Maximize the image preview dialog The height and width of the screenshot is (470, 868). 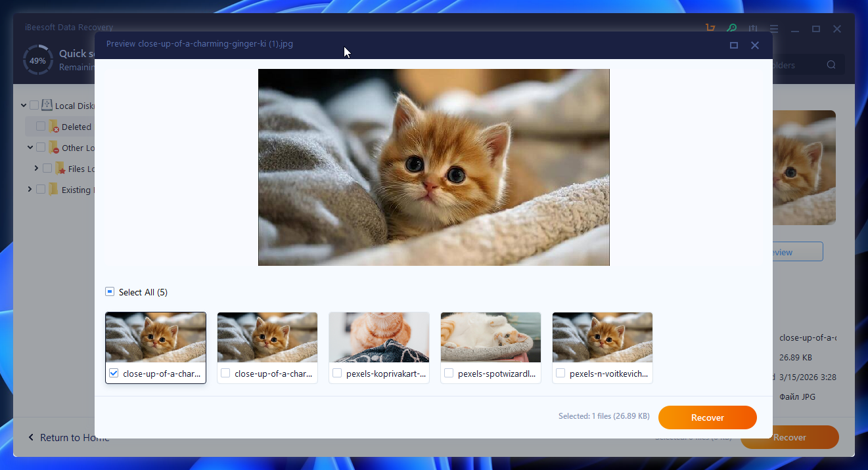pyautogui.click(x=734, y=45)
